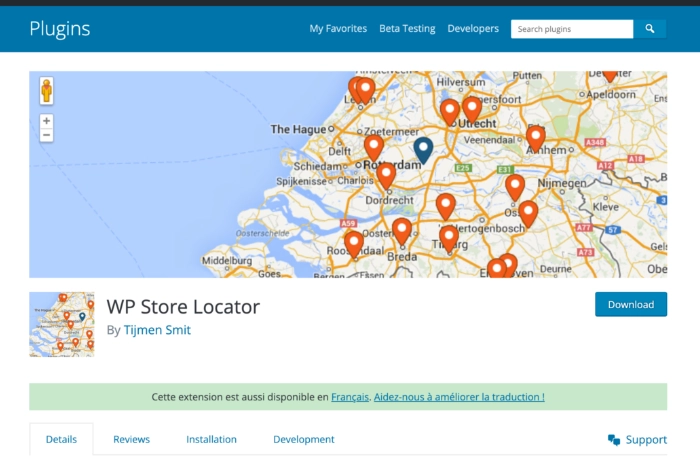Screen dimensions: 700x467
Task: Go to the Developers page
Action: 473,29
